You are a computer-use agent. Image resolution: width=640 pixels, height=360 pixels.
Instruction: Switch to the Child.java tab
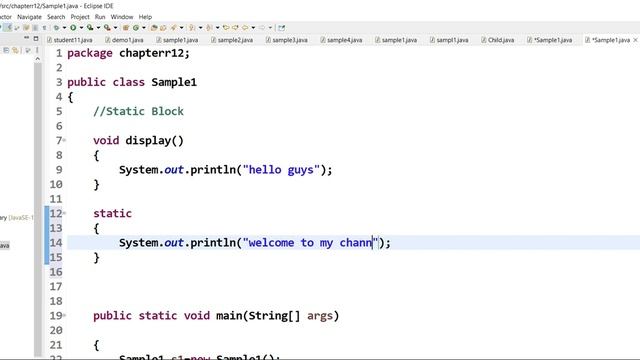498,40
